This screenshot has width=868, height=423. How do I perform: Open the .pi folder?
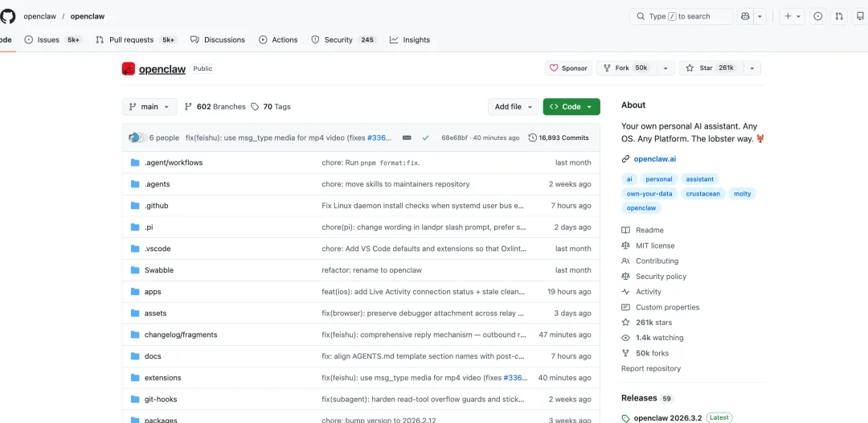point(149,227)
